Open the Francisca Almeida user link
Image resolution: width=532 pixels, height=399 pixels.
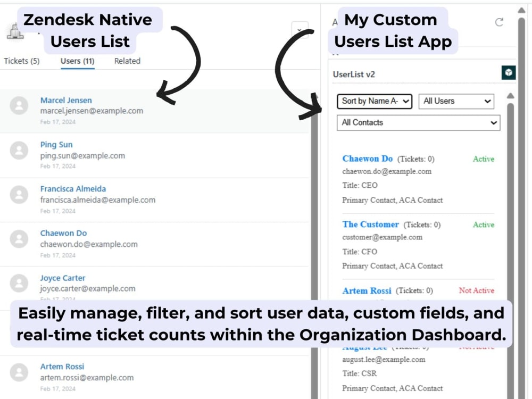73,189
